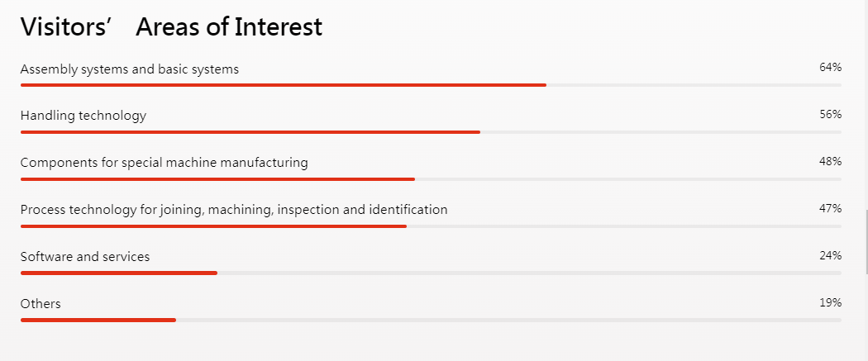
Task: Click the red Handling technology progress bar
Action: 250,132
